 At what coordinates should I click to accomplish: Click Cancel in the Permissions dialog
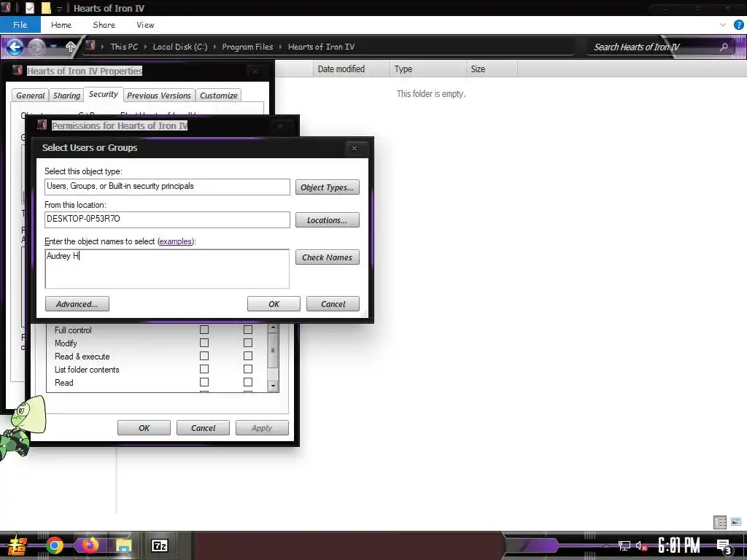(203, 427)
